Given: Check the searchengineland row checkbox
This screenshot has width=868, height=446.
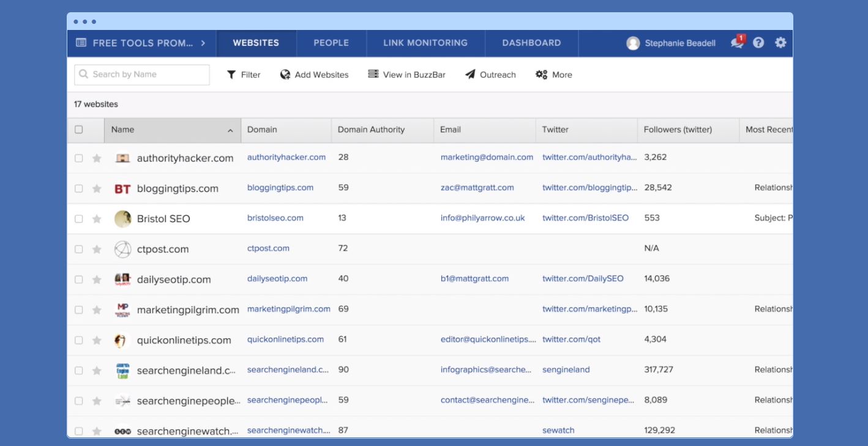Looking at the screenshot, I should click(x=78, y=371).
